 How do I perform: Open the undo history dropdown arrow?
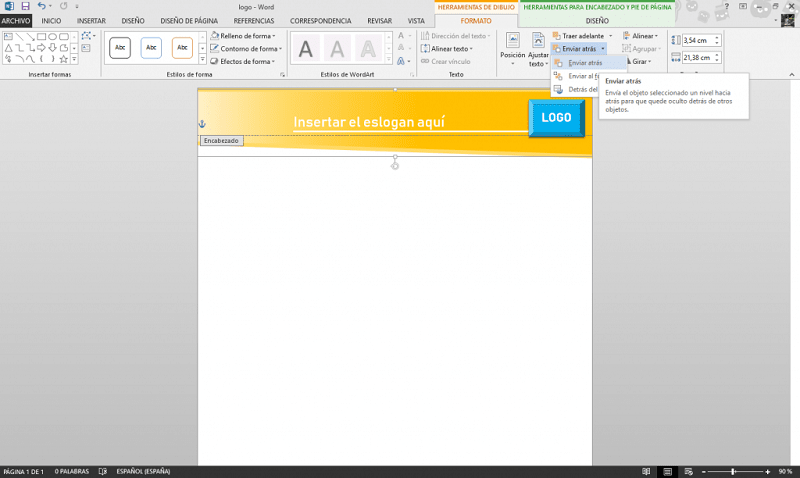coord(50,7)
